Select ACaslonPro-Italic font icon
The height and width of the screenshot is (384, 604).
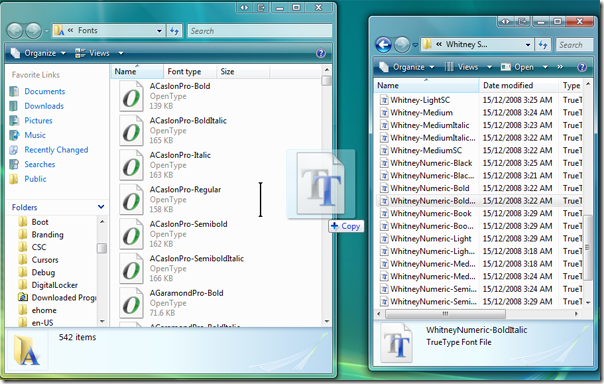point(131,165)
